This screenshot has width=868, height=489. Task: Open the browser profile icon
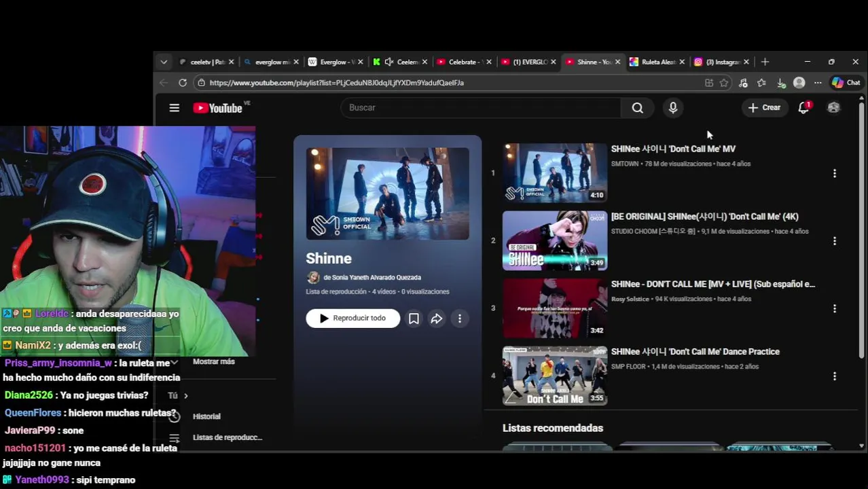click(799, 82)
